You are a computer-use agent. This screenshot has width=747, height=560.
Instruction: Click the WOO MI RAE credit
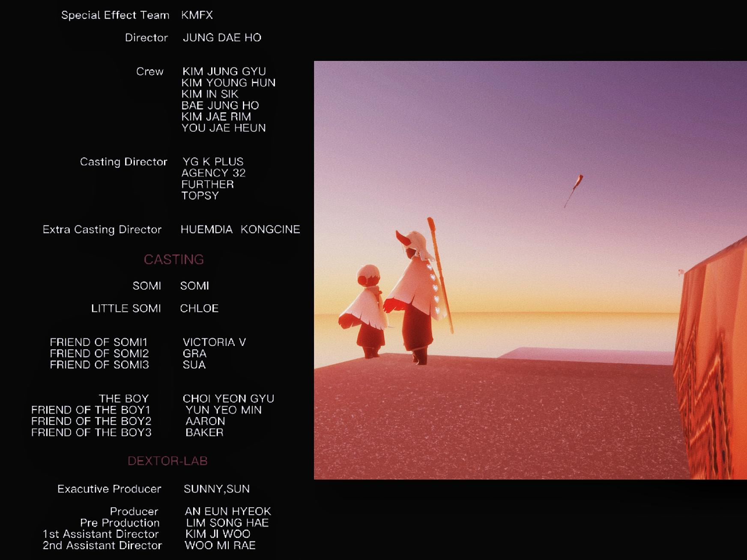pyautogui.click(x=220, y=545)
